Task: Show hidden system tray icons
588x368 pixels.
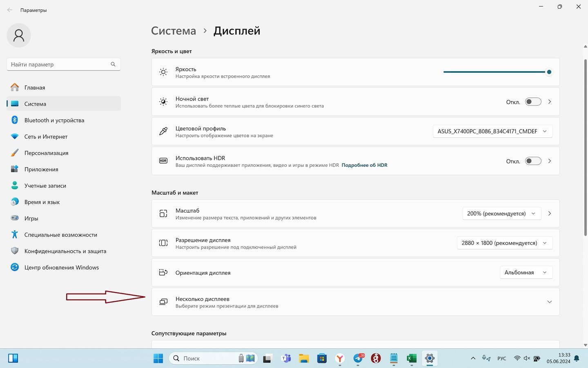Action: click(473, 359)
